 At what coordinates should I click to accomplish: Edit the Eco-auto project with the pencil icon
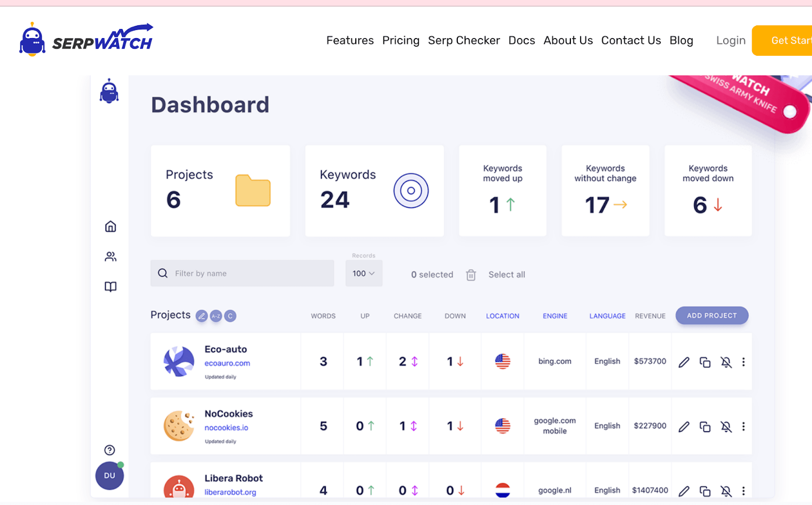point(684,362)
